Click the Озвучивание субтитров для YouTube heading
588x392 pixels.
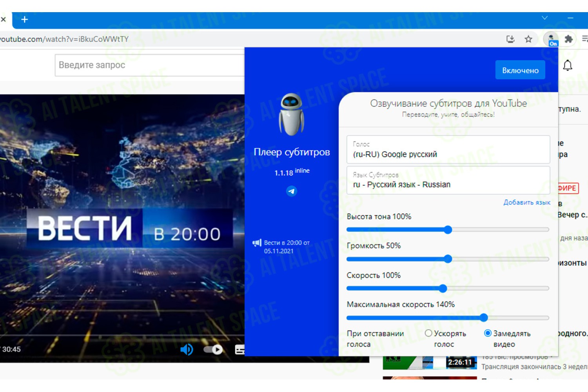pos(448,103)
